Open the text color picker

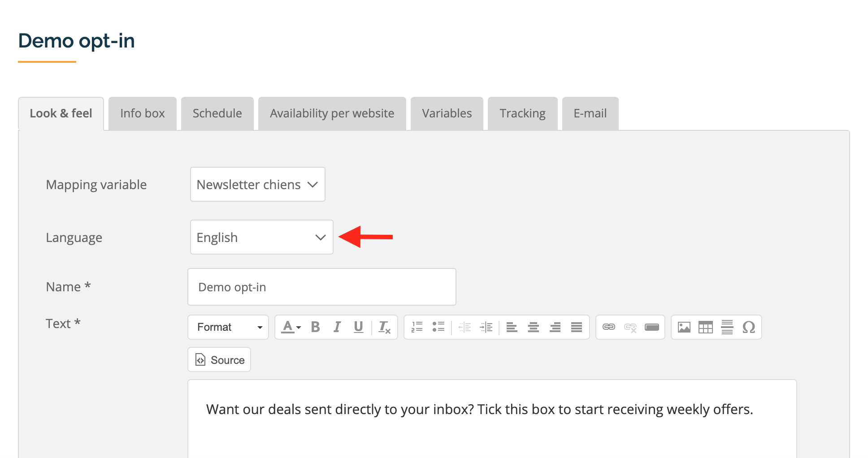pyautogui.click(x=291, y=327)
